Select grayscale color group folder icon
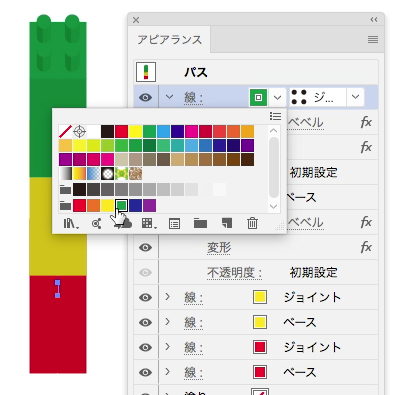Screen dimensions: 408x395 coord(65,189)
